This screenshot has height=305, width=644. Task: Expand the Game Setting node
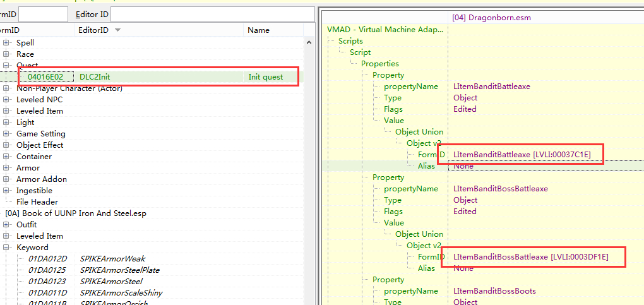(x=6, y=134)
